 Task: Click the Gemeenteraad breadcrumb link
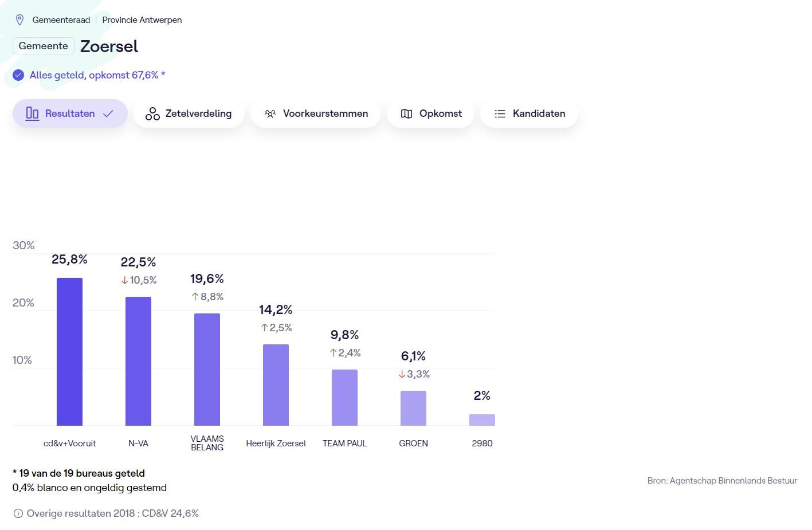click(61, 20)
